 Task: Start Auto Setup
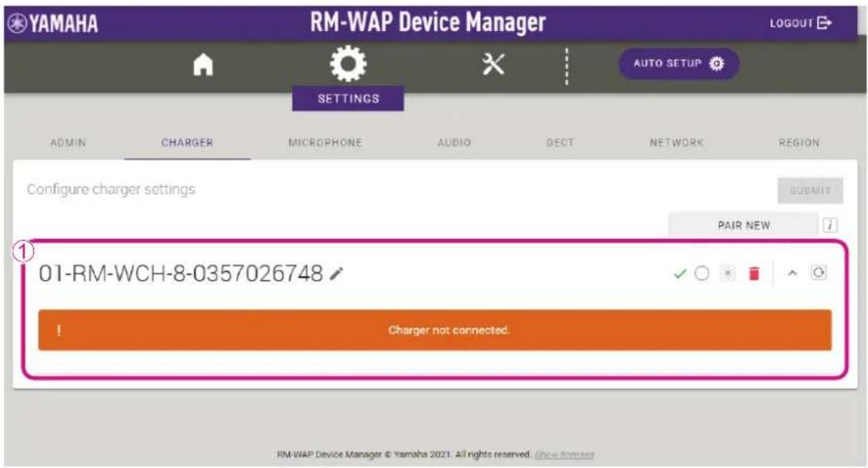tap(678, 64)
